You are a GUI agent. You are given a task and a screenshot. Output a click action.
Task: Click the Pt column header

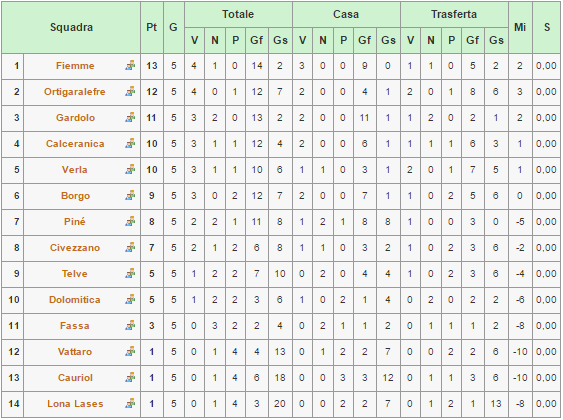[x=152, y=27]
